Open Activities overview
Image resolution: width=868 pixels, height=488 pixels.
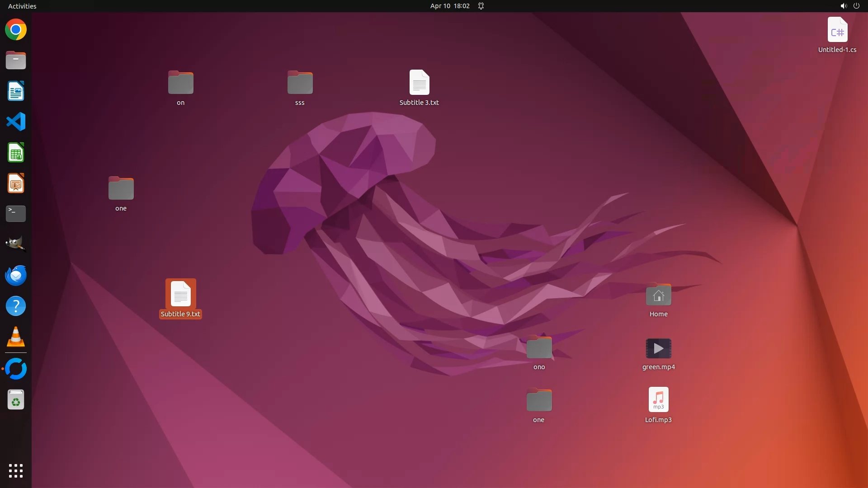tap(22, 6)
